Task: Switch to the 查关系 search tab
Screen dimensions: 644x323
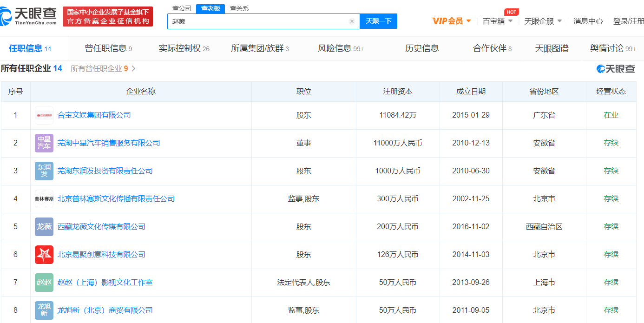Action: pyautogui.click(x=239, y=8)
